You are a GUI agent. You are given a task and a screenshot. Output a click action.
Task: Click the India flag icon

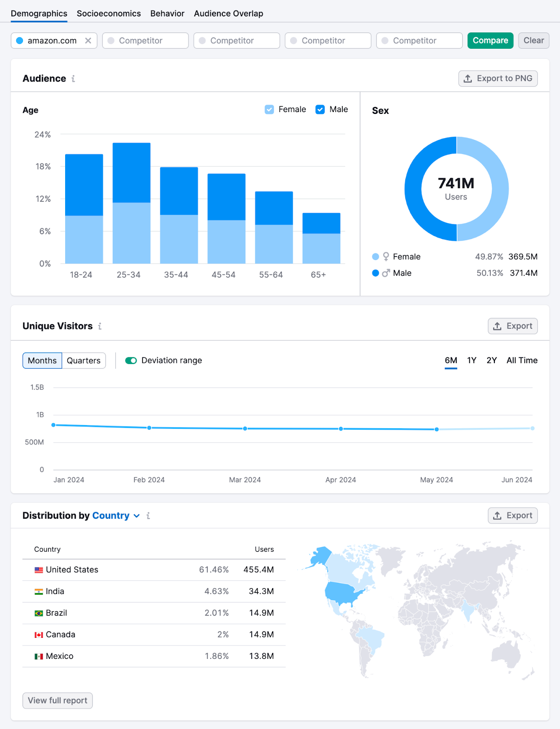point(39,591)
